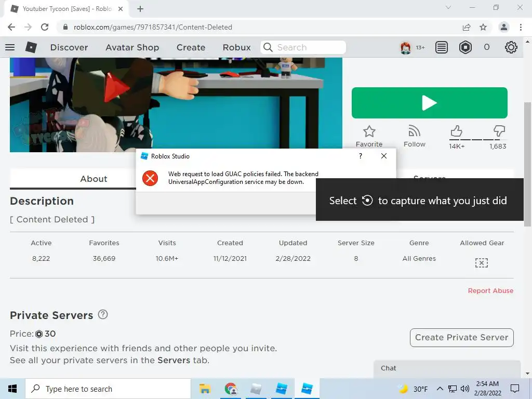This screenshot has width=532, height=399.
Task: Click the Report Abuse link
Action: coord(490,291)
